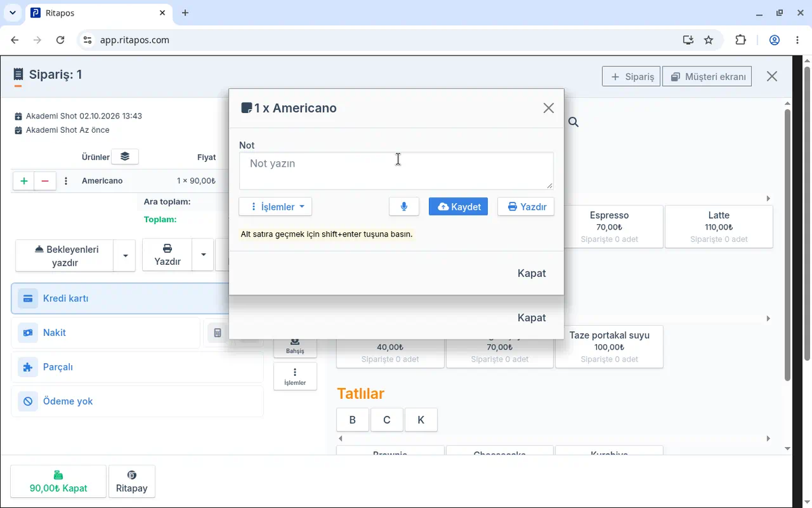The height and width of the screenshot is (508, 812).
Task: Select Ödeme yok option
Action: click(137, 401)
